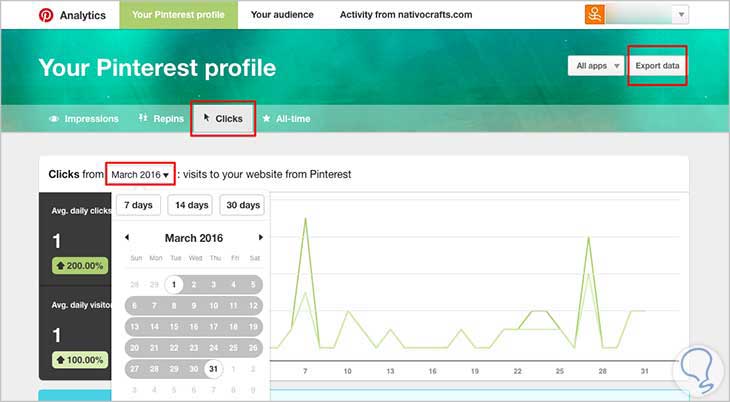
Task: Open Activity from nativocrafts.com tab
Action: click(x=406, y=14)
